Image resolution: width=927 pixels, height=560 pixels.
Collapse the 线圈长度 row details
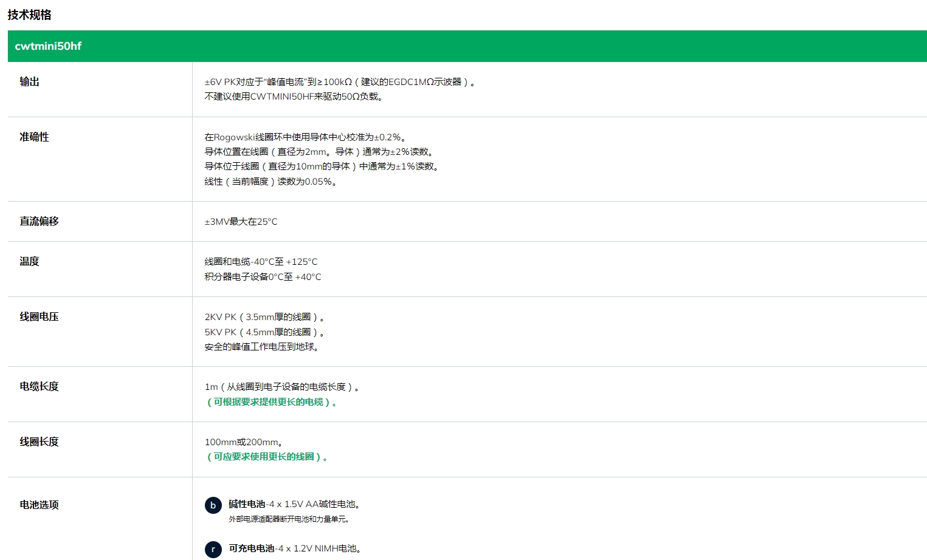point(39,442)
